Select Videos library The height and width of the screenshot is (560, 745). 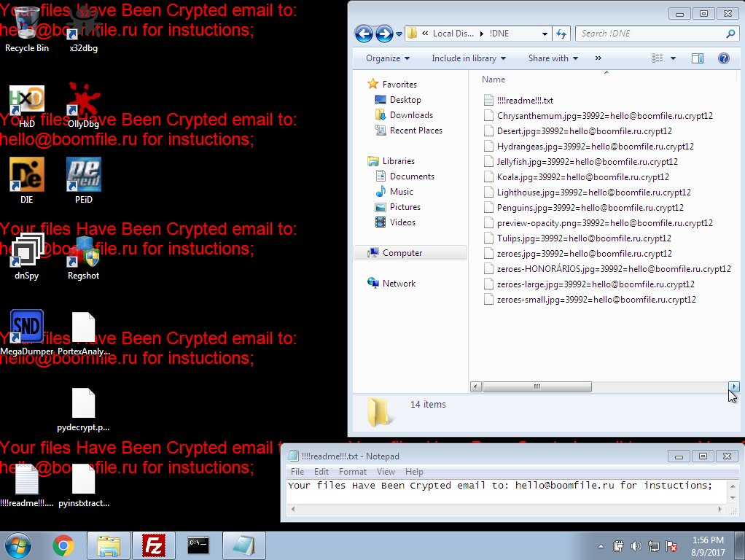point(402,222)
